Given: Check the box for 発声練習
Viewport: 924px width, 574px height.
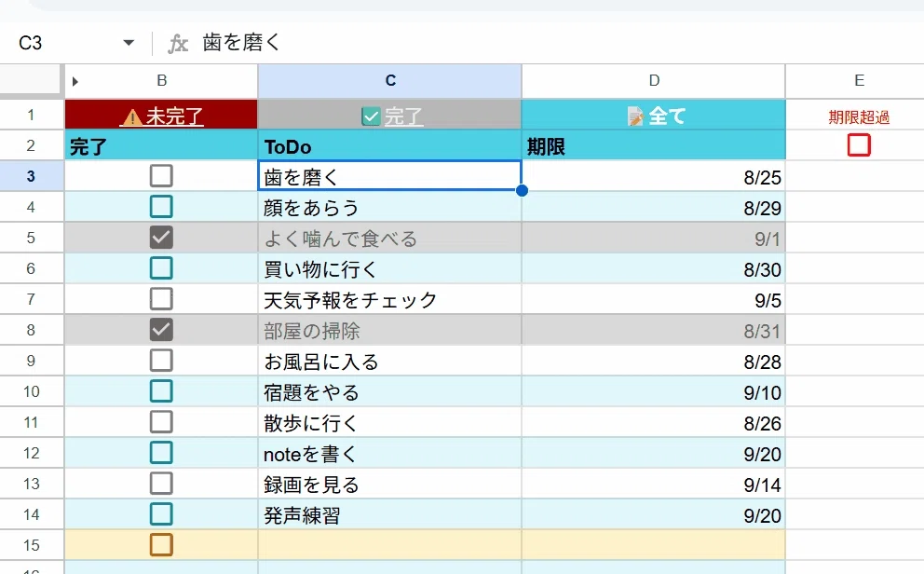Looking at the screenshot, I should pyautogui.click(x=161, y=513).
